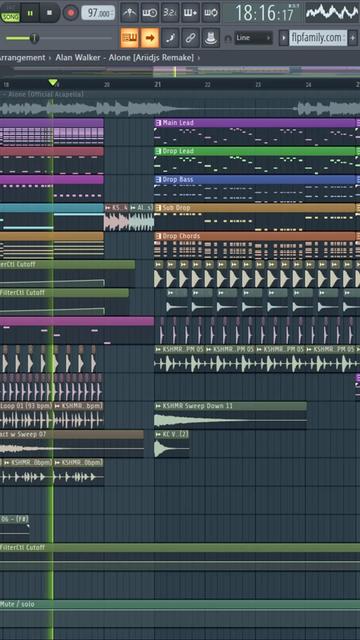Enable wait for input before recording
360x640 pixels.
pos(150,13)
